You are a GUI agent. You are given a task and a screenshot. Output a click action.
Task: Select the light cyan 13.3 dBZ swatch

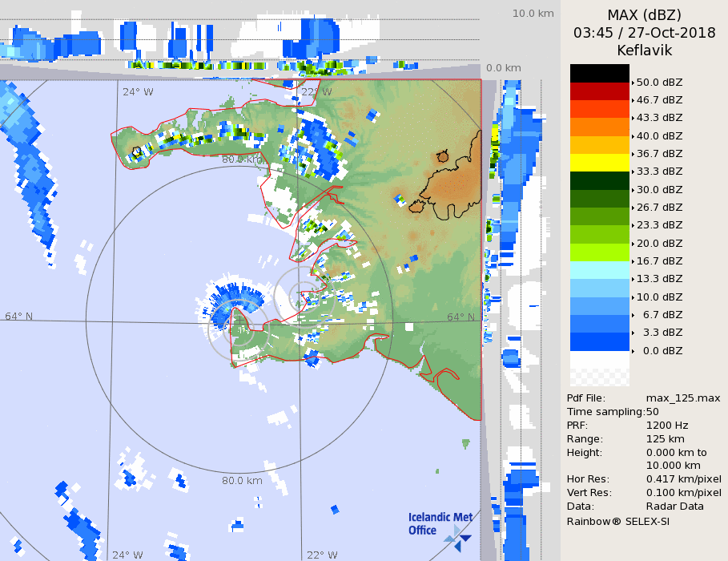tap(599, 270)
